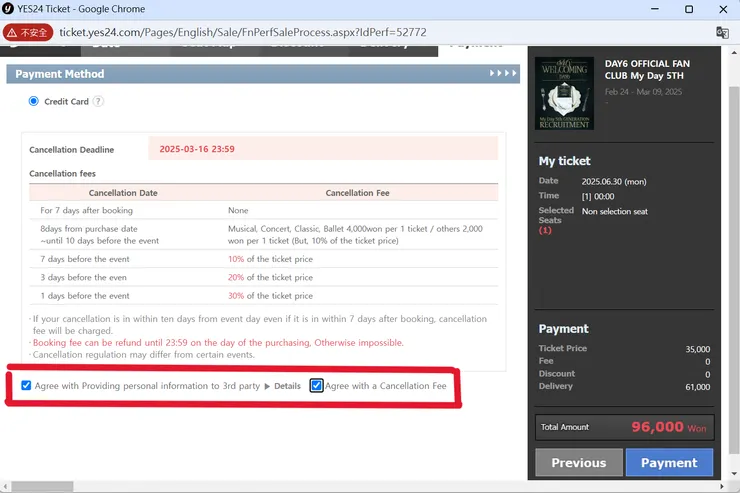Click the 2025.06.30 (mon) date value
The image size is (740, 493).
tap(614, 182)
